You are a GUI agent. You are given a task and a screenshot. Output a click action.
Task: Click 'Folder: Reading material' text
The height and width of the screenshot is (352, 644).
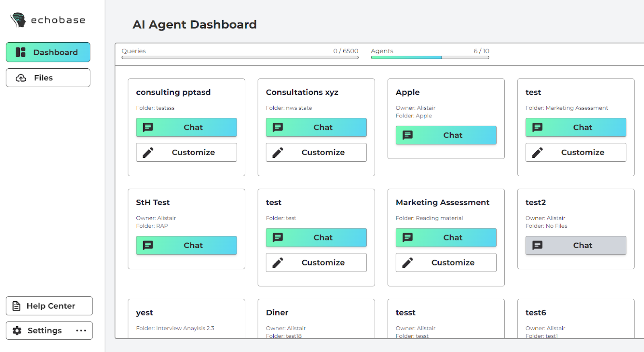coord(429,218)
